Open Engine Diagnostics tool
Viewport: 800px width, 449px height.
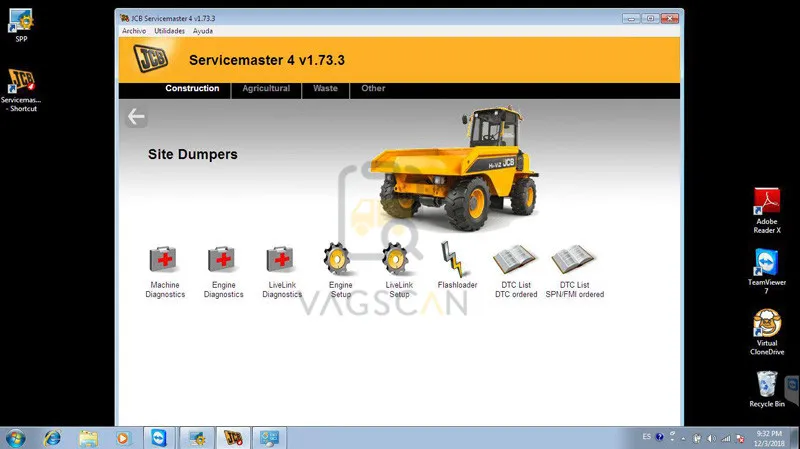click(x=223, y=272)
